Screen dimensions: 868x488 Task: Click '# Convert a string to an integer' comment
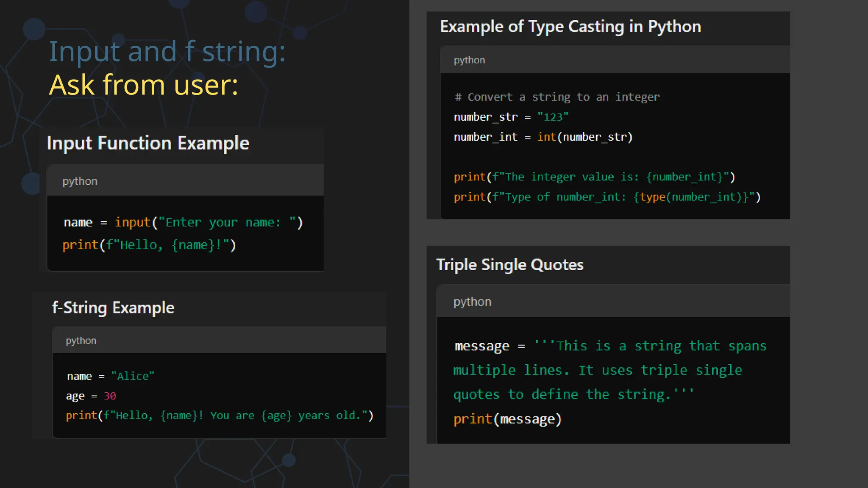[x=557, y=97]
